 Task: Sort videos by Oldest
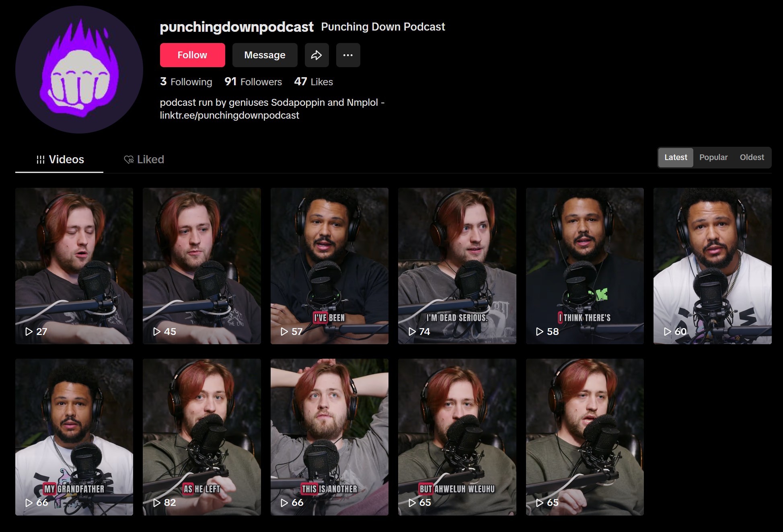[x=752, y=157]
